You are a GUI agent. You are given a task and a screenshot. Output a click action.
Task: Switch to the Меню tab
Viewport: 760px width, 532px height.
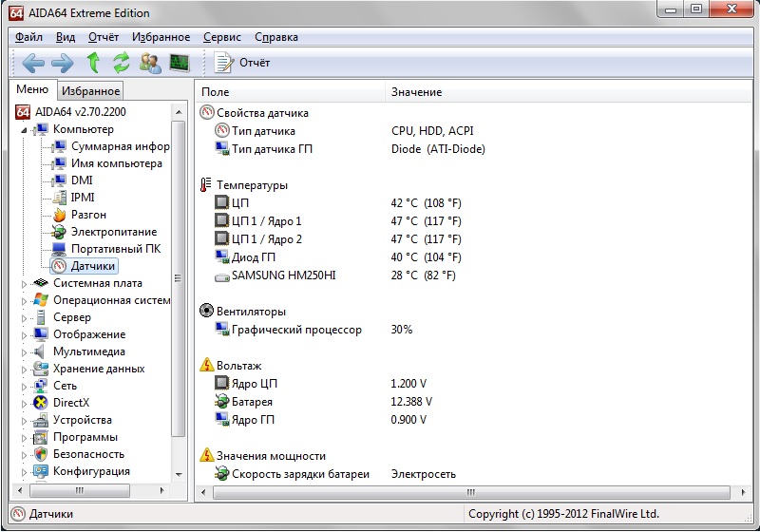32,89
